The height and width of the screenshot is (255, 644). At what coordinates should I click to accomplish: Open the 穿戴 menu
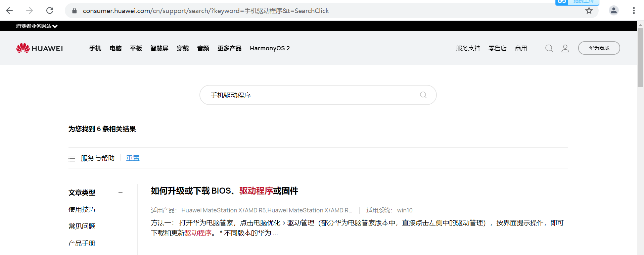coord(183,48)
